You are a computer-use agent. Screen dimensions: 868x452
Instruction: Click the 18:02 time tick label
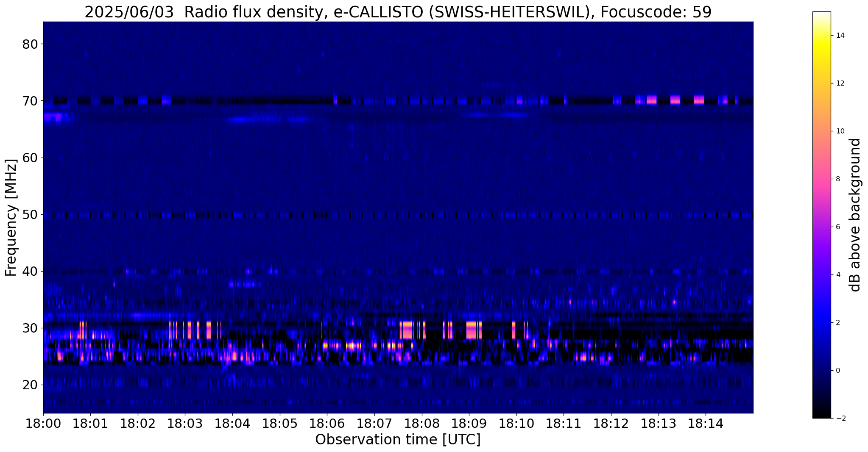coord(138,424)
